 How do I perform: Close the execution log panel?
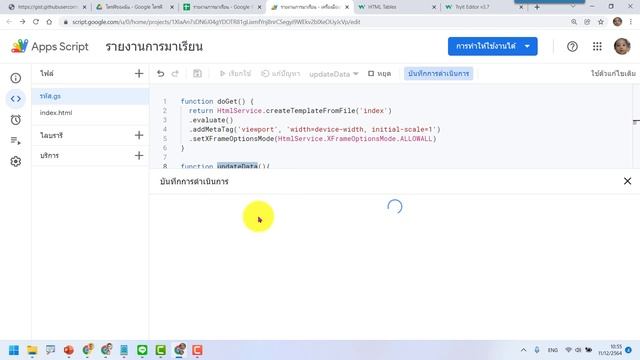tap(627, 181)
